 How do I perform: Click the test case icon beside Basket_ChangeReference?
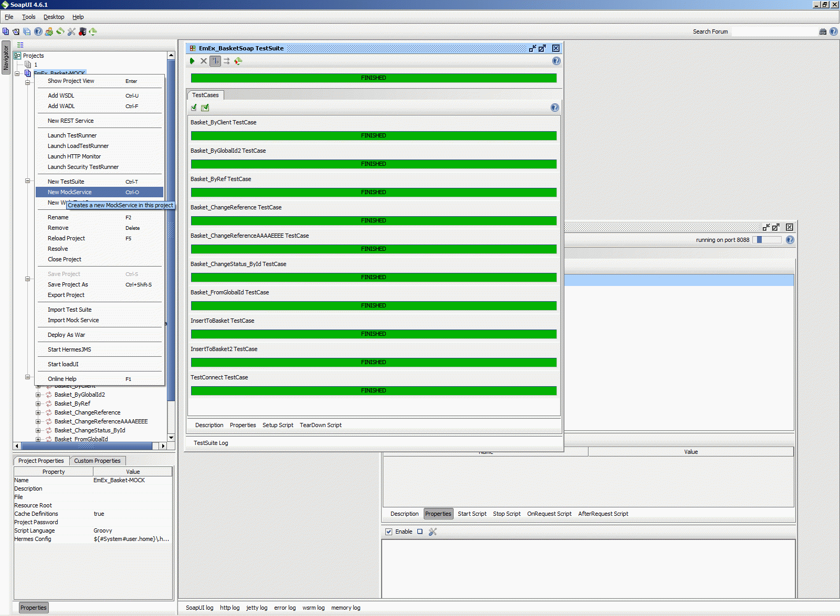pyautogui.click(x=49, y=412)
